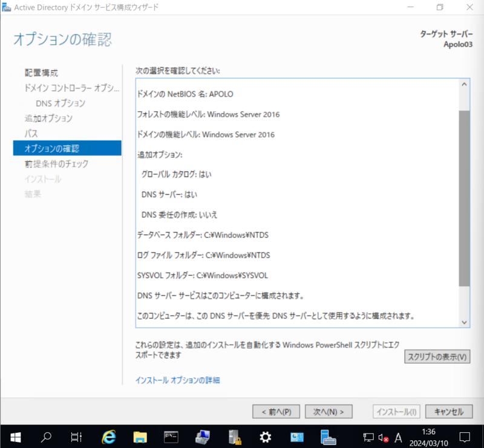Open server with padlock taskbar icon
Viewport: 484px width, 448px height.
tap(234, 437)
